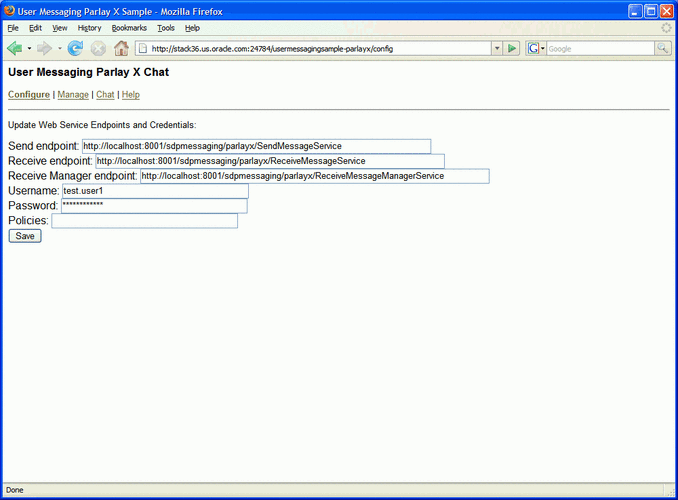Click into the Receive Manager endpoint field
Image resolution: width=678 pixels, height=500 pixels.
pos(315,176)
